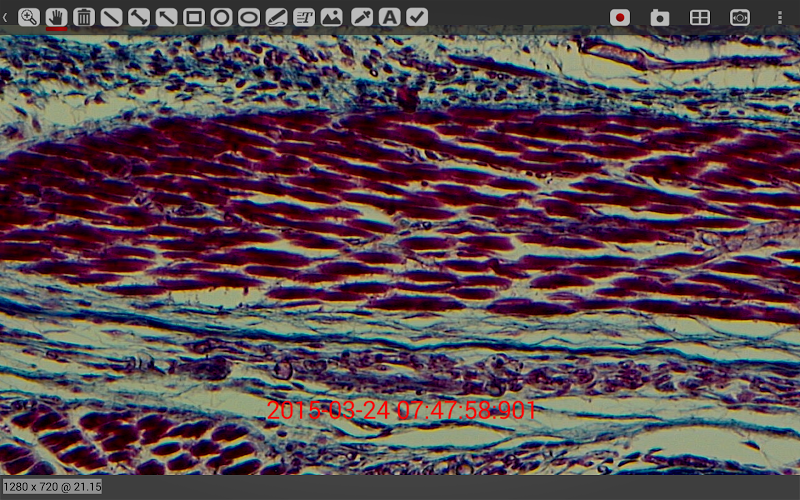
Task: Click the outlined camera settings icon
Action: click(x=740, y=18)
